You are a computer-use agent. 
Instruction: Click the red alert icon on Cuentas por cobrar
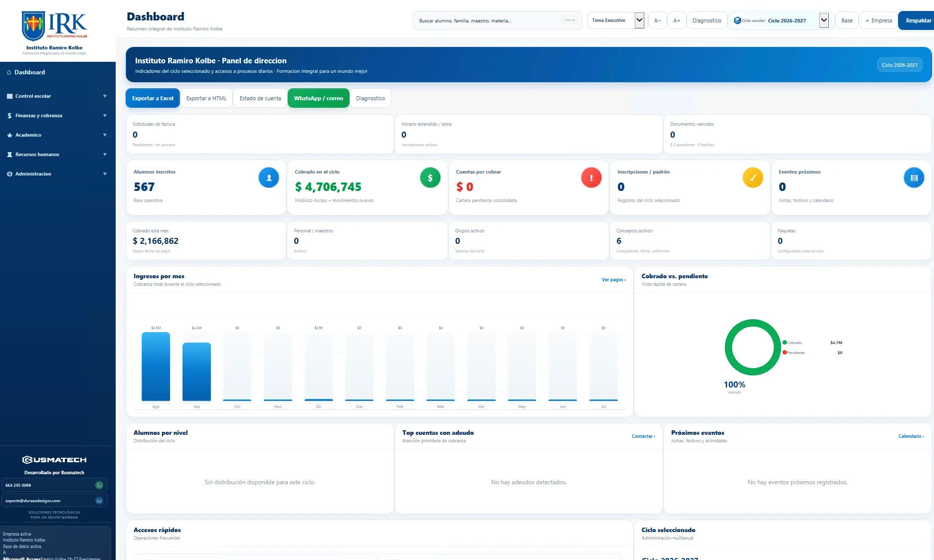click(591, 178)
